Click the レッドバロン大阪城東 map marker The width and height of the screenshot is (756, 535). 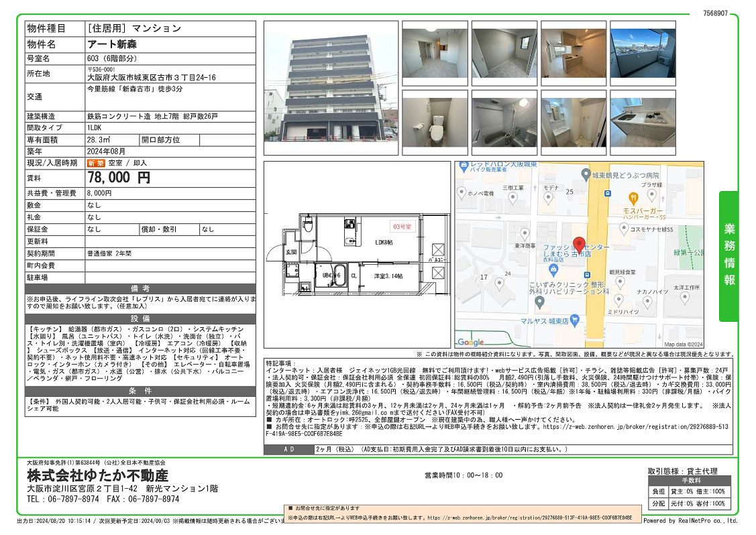(x=464, y=167)
